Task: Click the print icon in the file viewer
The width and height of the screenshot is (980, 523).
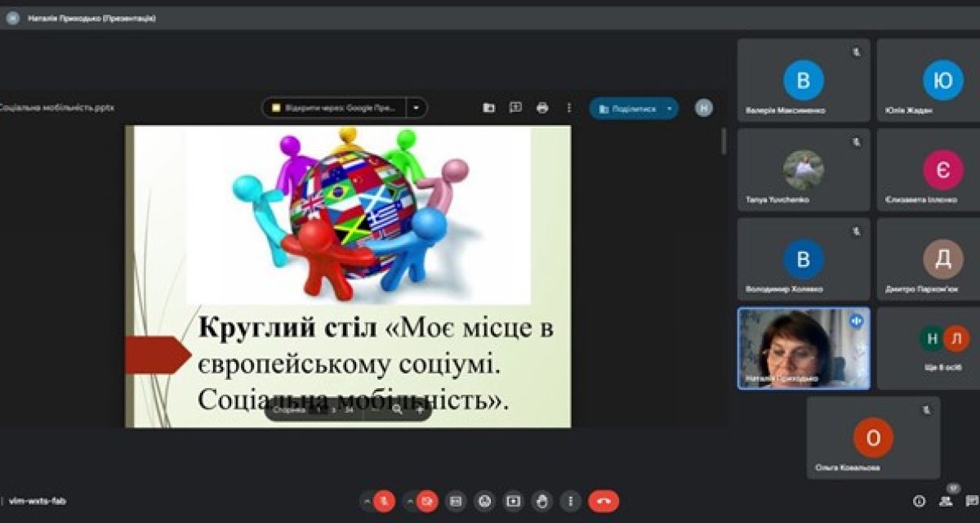Action: coord(542,108)
